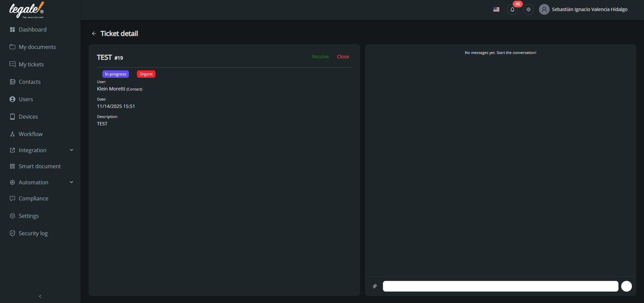This screenshot has height=303, width=644.
Task: Go to the Workflow page
Action: coord(31,134)
